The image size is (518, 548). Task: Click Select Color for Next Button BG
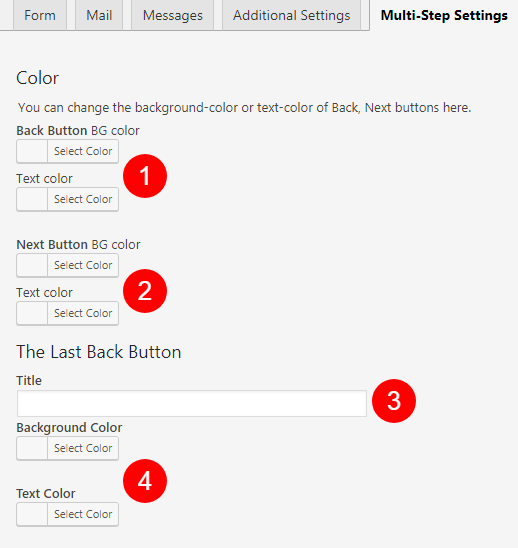(x=83, y=265)
